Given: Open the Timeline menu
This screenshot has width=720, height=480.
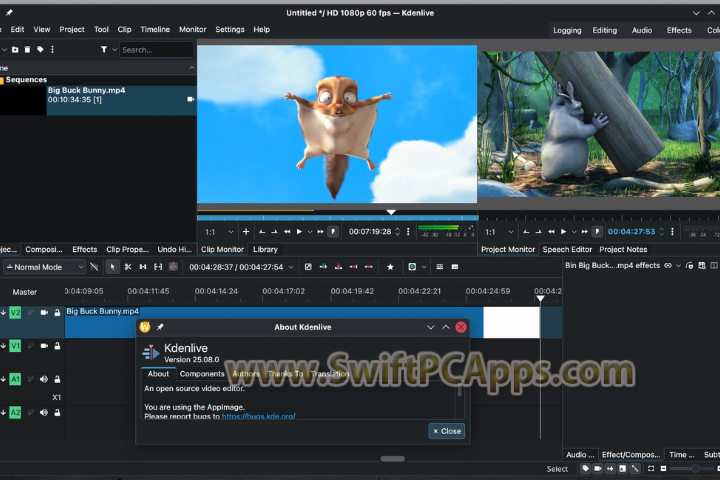Looking at the screenshot, I should (x=155, y=29).
